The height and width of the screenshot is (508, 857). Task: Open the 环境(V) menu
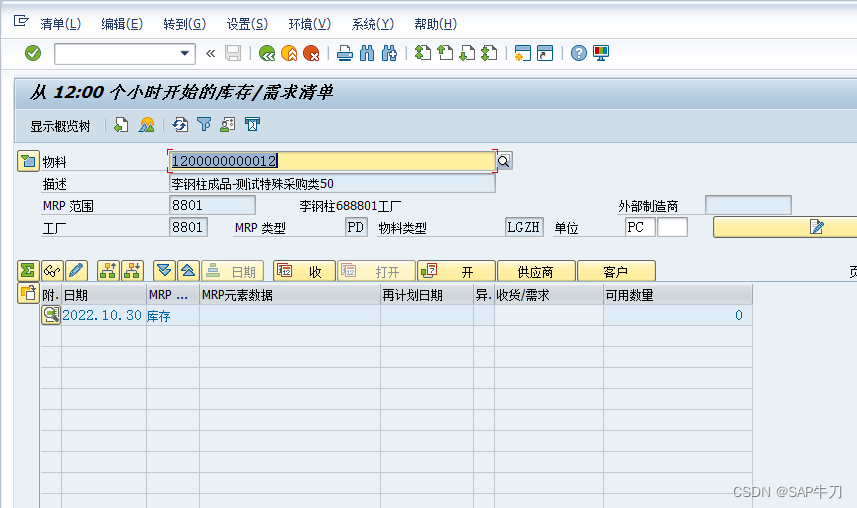click(309, 24)
